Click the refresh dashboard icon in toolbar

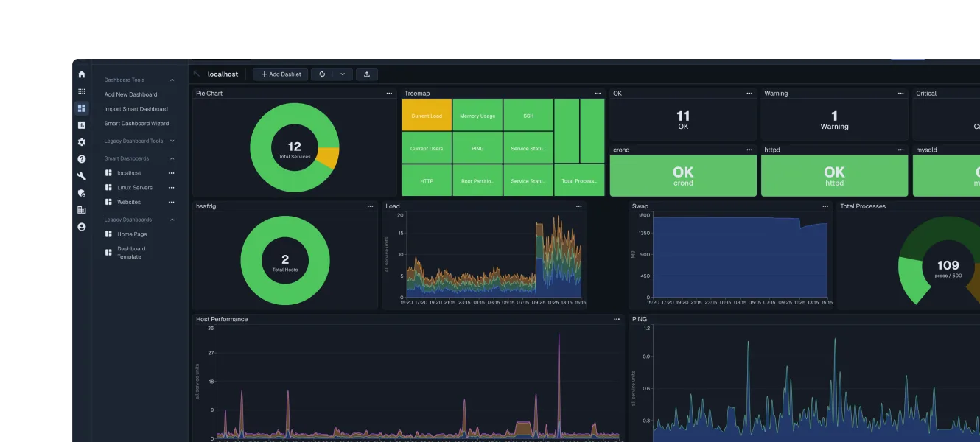[x=322, y=74]
